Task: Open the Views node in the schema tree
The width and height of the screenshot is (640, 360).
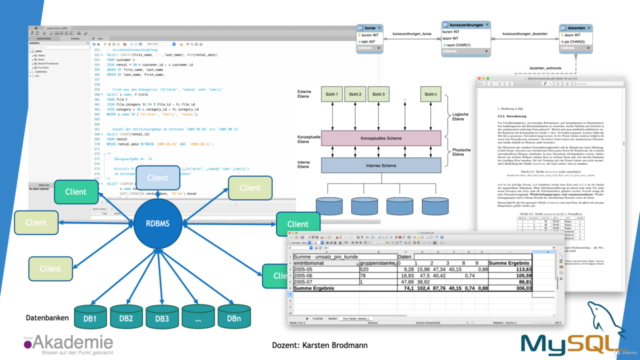Action: click(x=39, y=60)
